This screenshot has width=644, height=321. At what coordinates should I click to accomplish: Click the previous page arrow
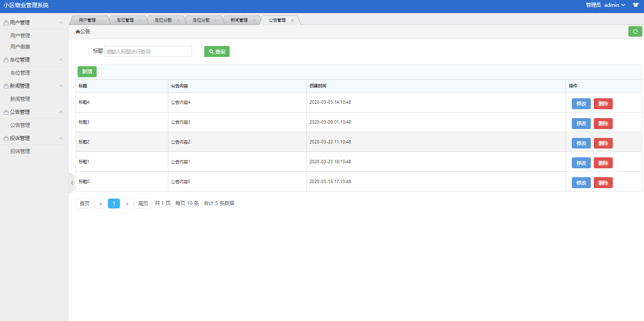100,203
